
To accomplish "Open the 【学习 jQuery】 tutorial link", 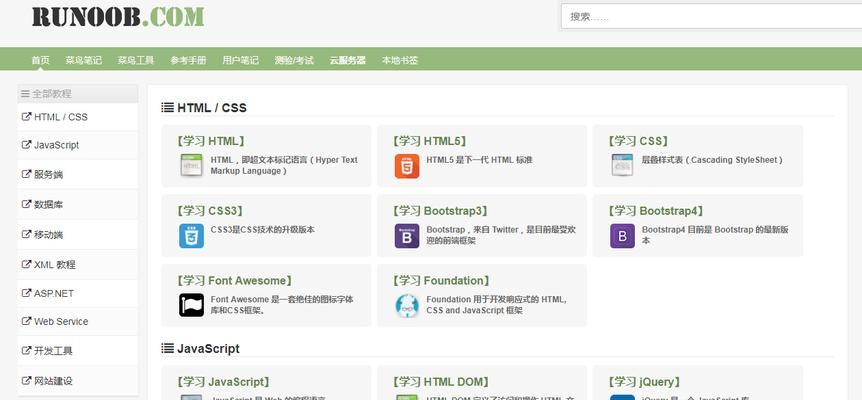I will (x=644, y=382).
